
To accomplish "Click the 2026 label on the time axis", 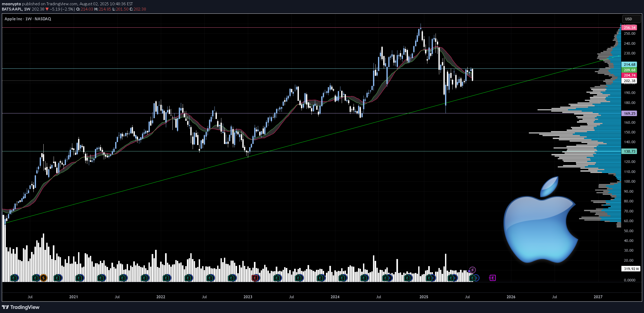I will [x=511, y=297].
